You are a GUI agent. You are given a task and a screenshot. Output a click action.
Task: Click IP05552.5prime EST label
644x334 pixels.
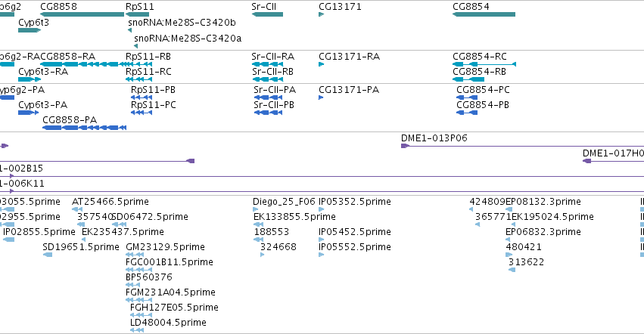click(x=355, y=246)
